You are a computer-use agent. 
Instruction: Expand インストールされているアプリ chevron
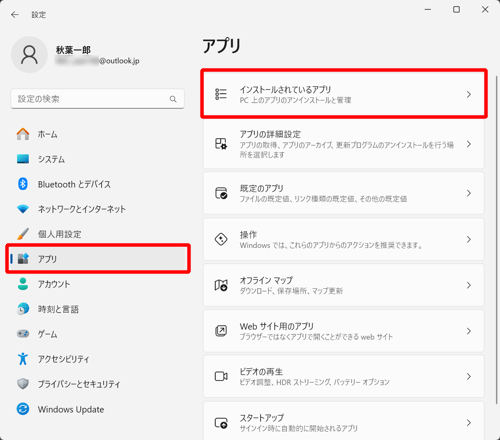coord(469,94)
